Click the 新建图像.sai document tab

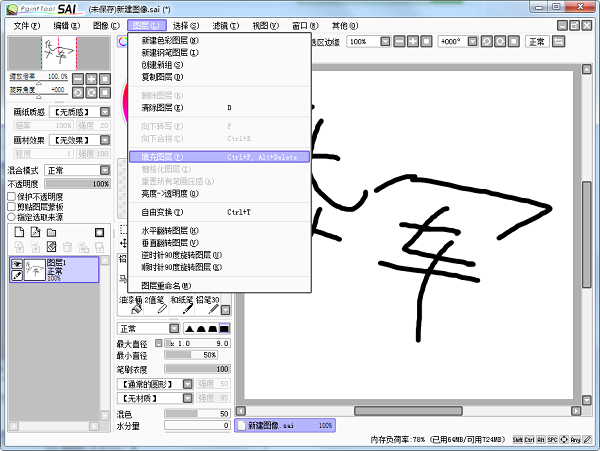click(285, 425)
